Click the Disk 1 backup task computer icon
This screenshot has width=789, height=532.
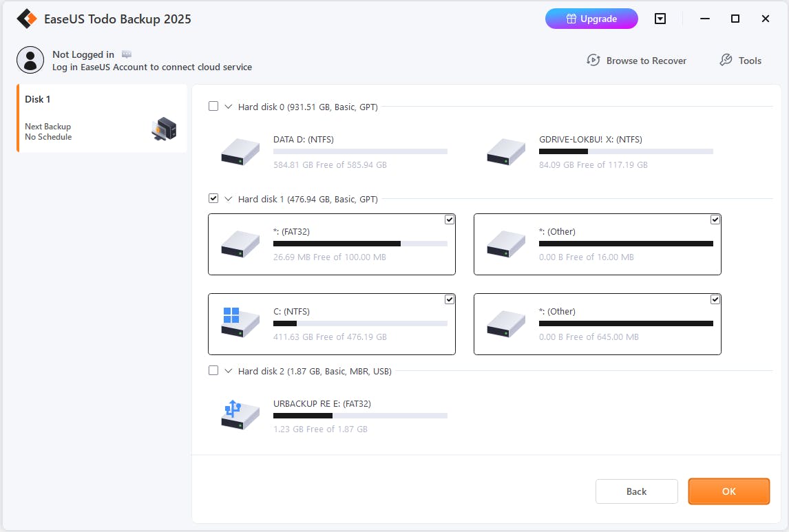point(164,129)
